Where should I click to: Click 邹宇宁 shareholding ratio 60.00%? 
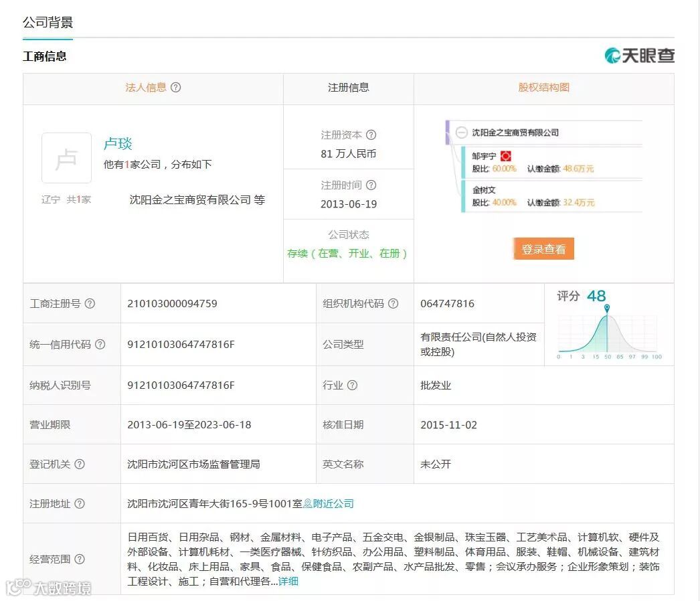coord(504,169)
